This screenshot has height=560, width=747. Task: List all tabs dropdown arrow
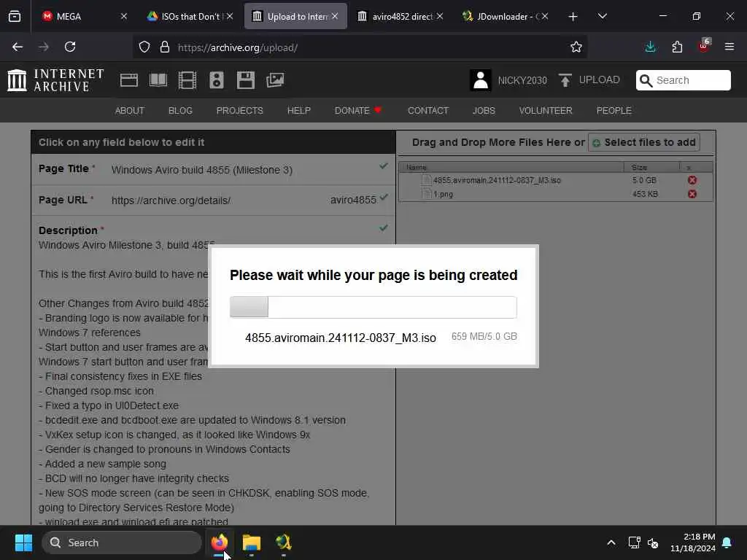coord(602,17)
